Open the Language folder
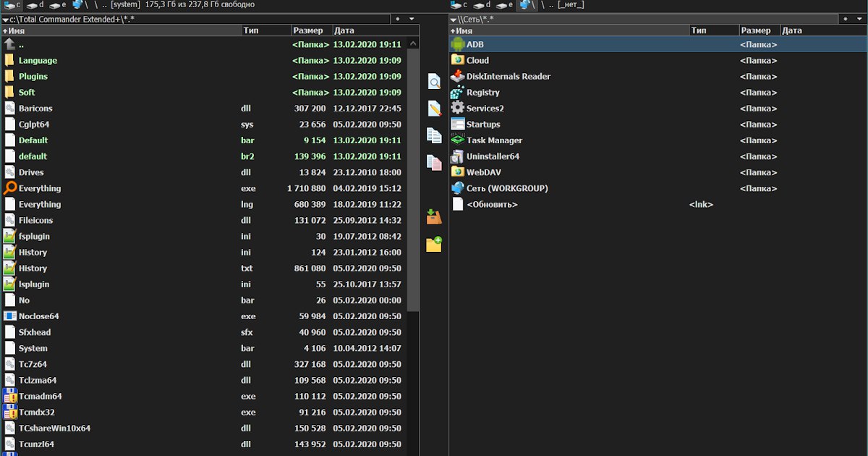This screenshot has height=456, width=868. click(204, 60)
